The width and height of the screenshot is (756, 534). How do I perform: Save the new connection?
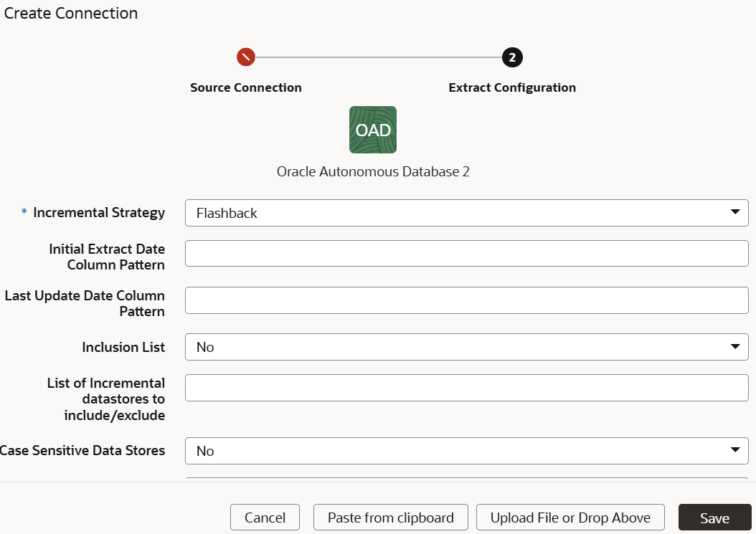[x=714, y=517]
